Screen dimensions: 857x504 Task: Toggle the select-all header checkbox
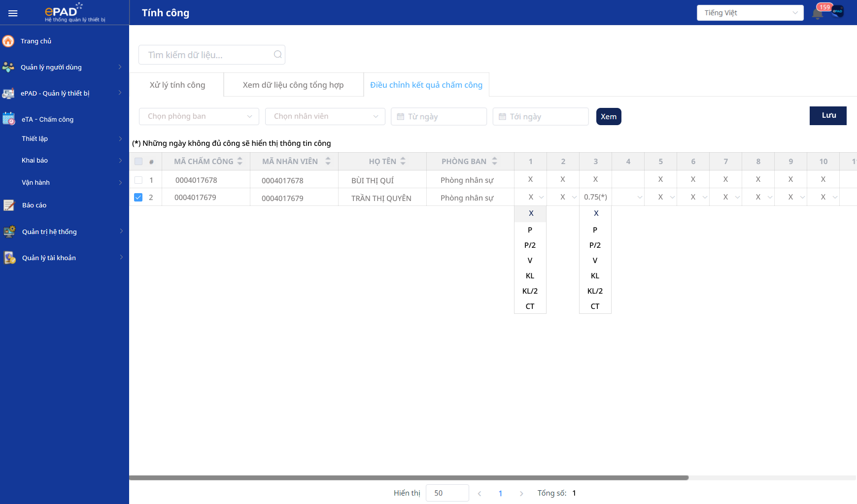point(138,162)
